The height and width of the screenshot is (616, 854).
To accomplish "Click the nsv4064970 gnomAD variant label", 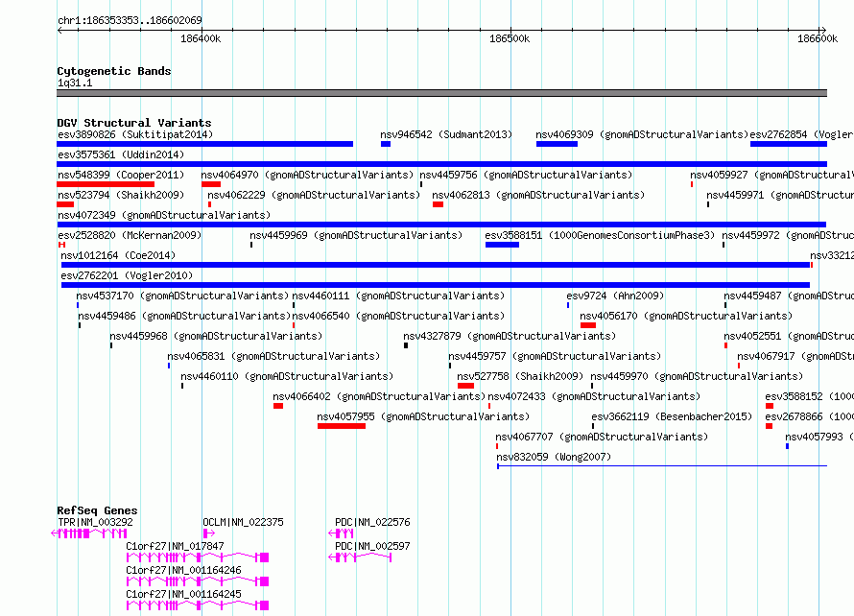I will [x=307, y=175].
